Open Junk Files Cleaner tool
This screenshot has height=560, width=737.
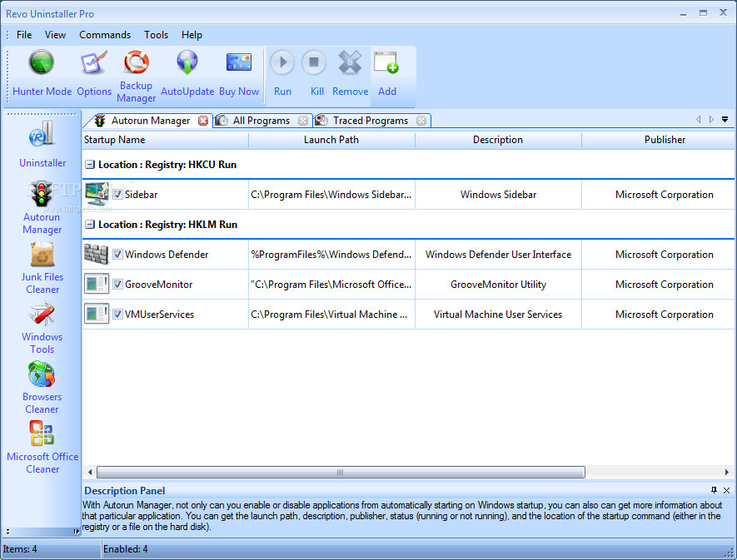(42, 268)
